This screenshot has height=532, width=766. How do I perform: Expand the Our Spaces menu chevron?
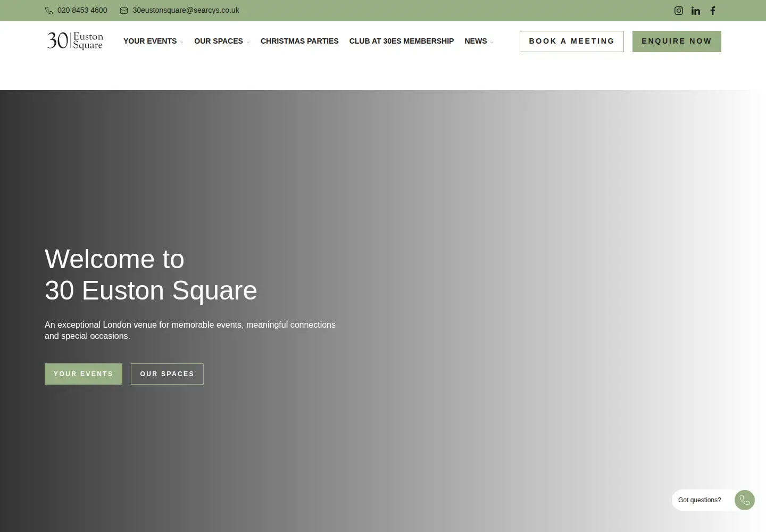tap(248, 42)
